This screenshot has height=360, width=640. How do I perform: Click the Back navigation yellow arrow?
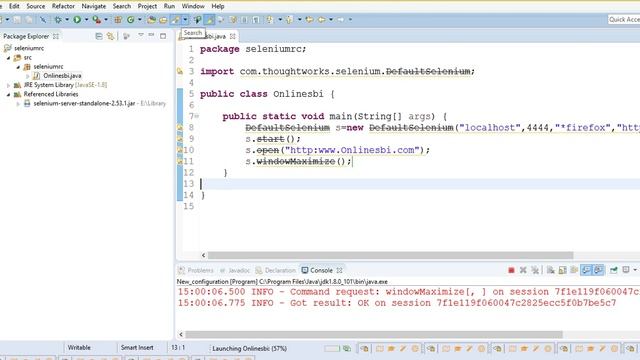point(322,19)
